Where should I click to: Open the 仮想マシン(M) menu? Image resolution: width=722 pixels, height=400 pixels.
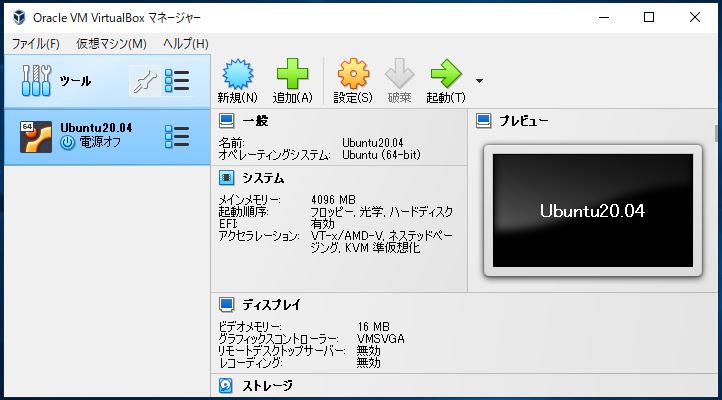(x=111, y=43)
